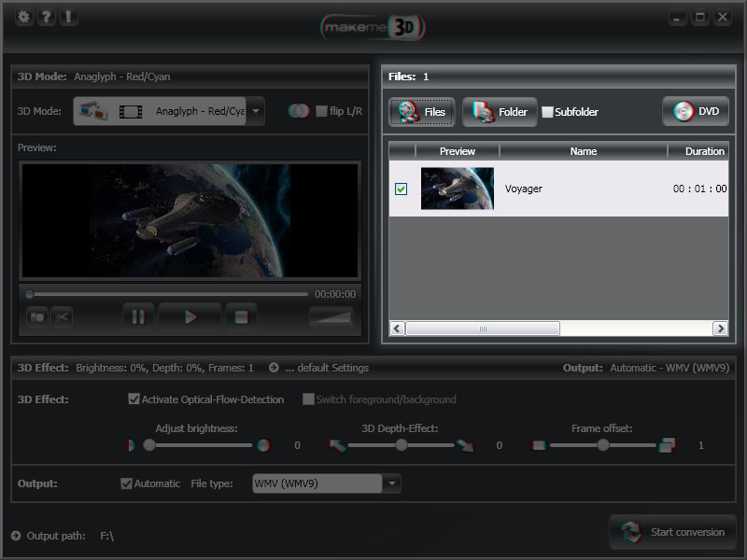Image resolution: width=747 pixels, height=560 pixels.
Task: Click the Duration column header
Action: click(x=698, y=151)
